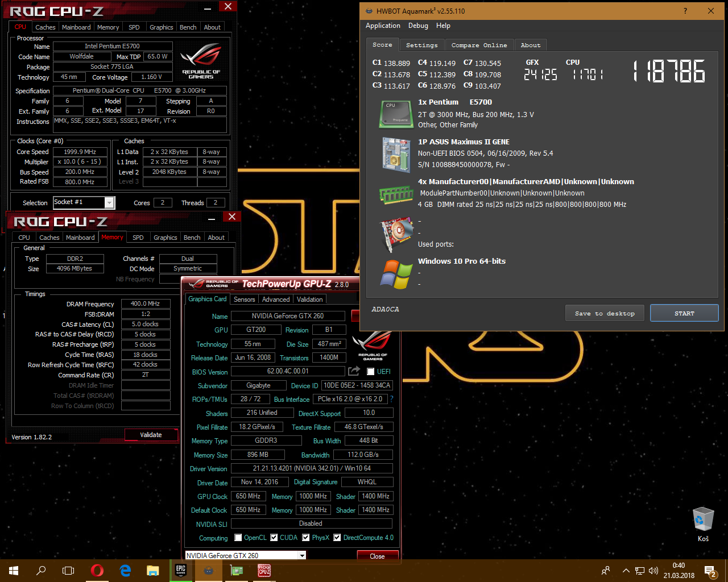The image size is (728, 582).
Task: Switch to Compare Online tab in Aquamark
Action: 479,45
